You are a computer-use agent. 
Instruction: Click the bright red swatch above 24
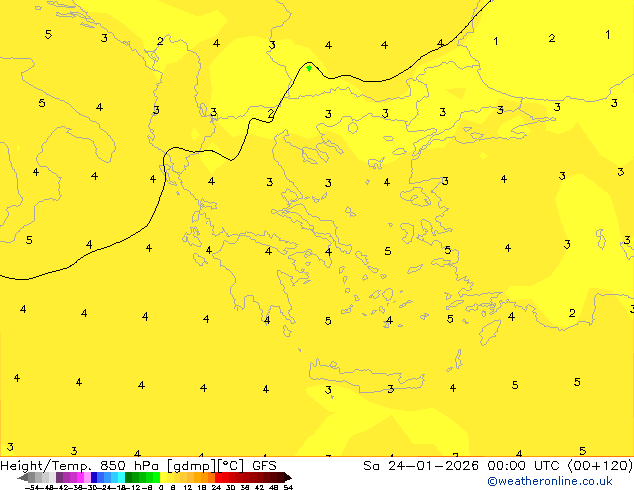(218, 477)
